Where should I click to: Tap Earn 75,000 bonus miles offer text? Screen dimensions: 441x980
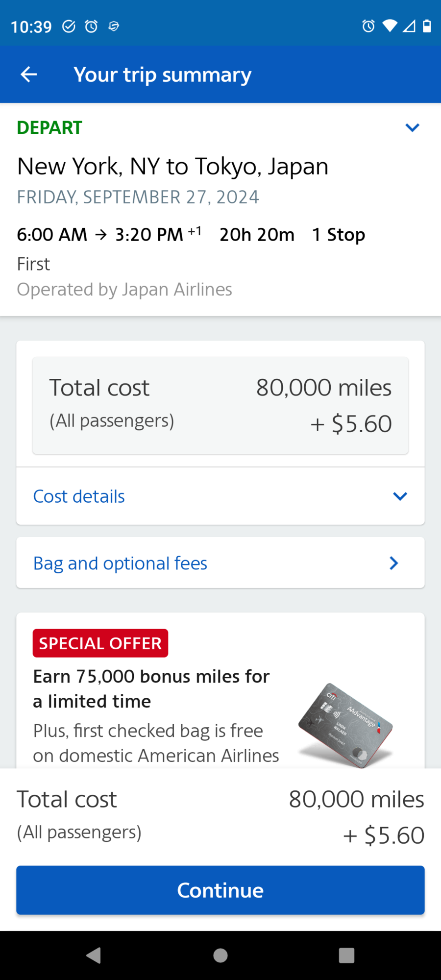coord(151,688)
